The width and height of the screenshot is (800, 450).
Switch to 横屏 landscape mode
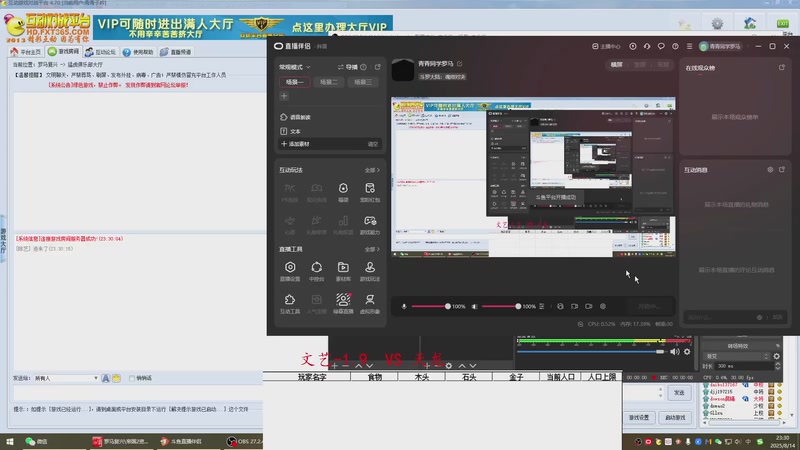click(x=616, y=65)
